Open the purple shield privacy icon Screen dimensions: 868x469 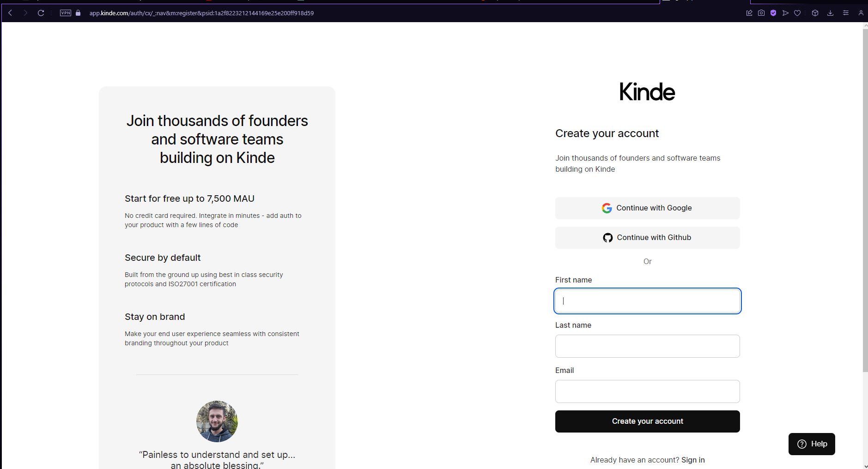773,13
